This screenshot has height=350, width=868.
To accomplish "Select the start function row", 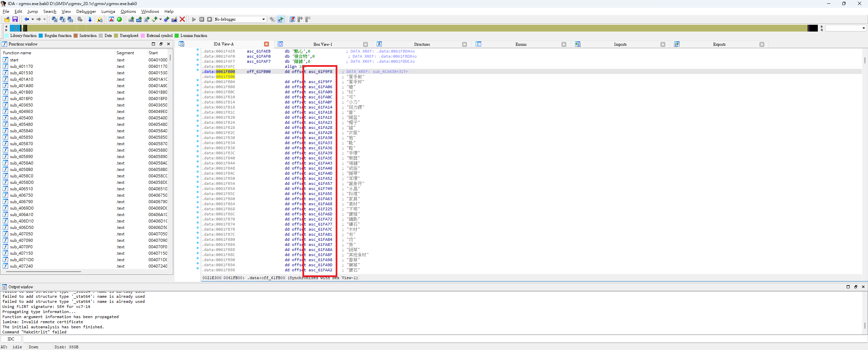I will point(85,60).
